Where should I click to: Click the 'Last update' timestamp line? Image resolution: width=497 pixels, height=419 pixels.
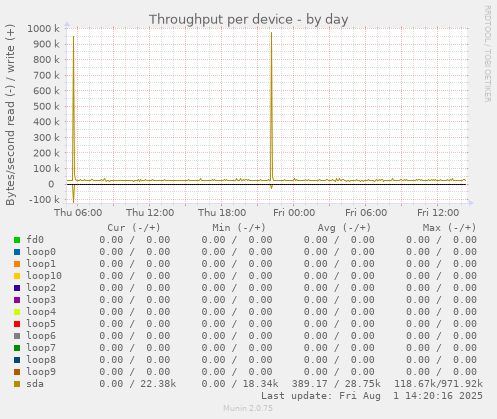[x=372, y=396]
